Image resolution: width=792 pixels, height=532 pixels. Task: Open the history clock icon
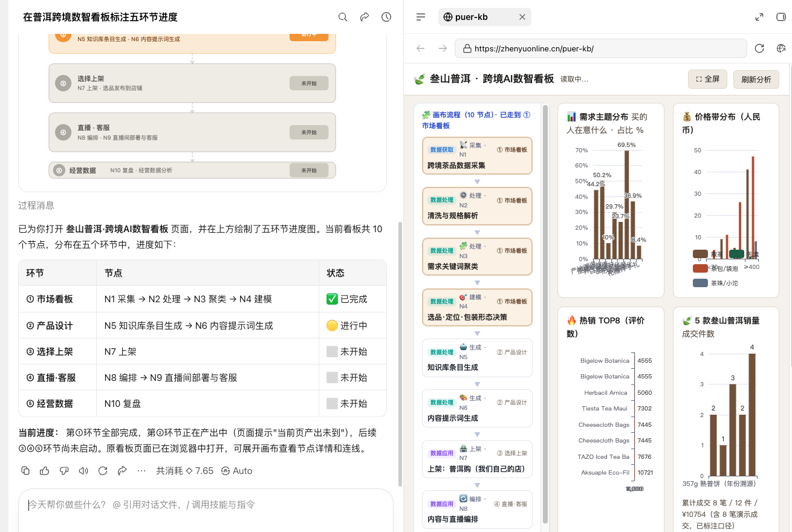click(x=386, y=18)
